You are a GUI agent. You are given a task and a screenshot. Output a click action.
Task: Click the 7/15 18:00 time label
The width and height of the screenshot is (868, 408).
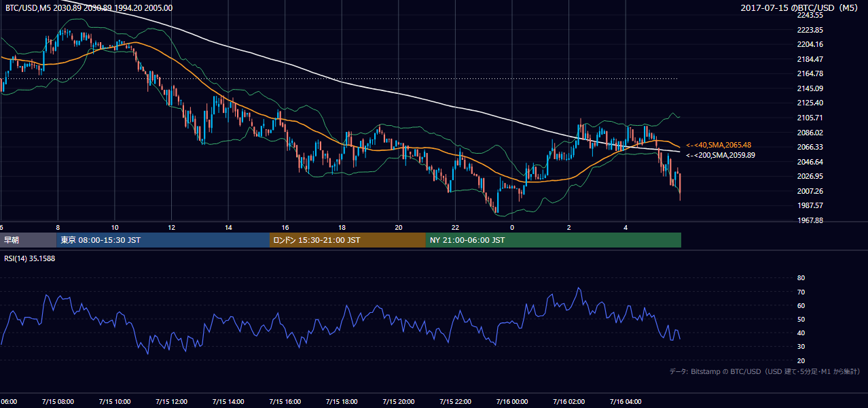point(342,401)
